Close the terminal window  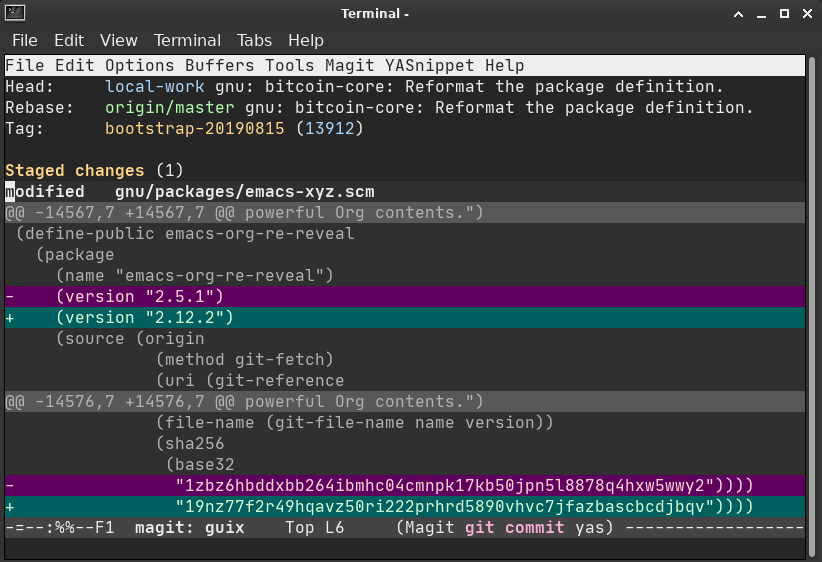tap(807, 14)
